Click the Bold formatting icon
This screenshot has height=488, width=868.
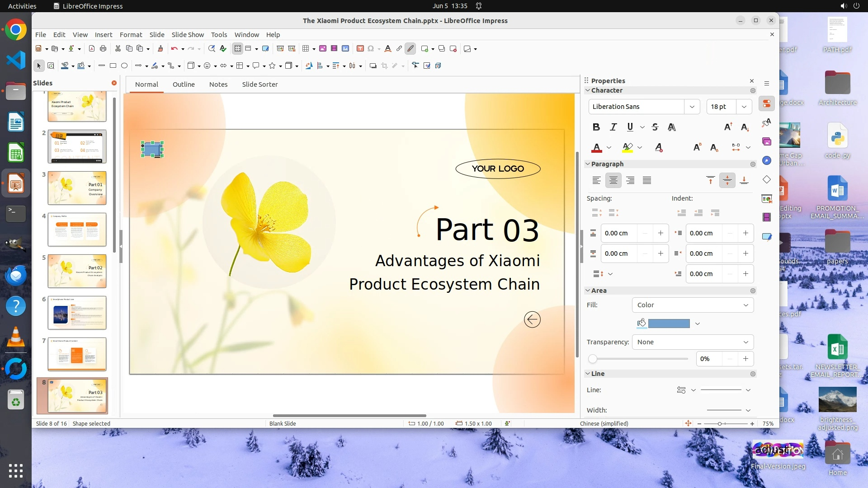(x=596, y=127)
